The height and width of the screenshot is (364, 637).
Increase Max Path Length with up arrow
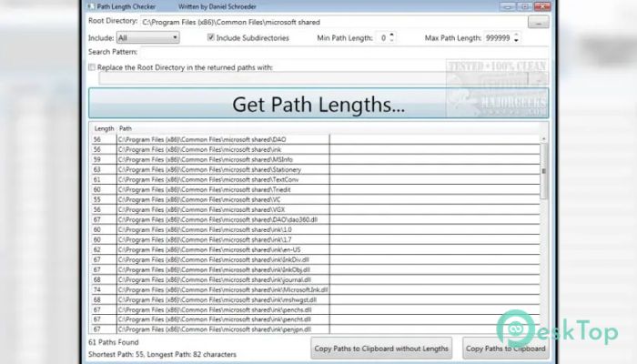coord(516,35)
